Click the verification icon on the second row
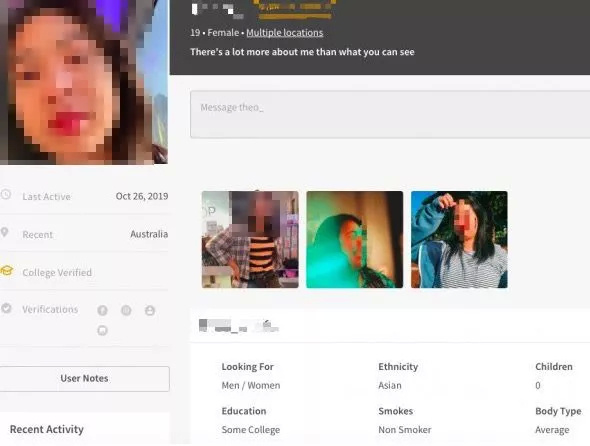The image size is (590, 446). click(102, 330)
